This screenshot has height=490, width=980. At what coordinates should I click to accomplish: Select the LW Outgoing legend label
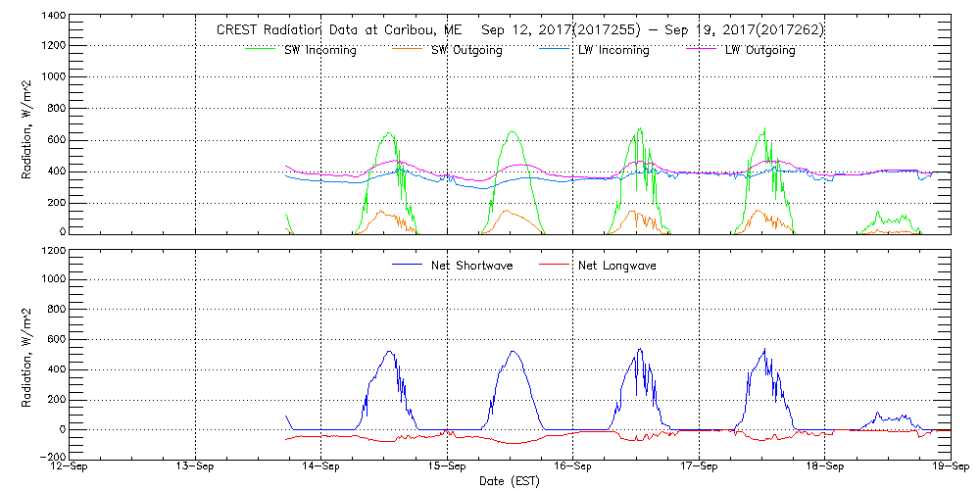click(759, 50)
